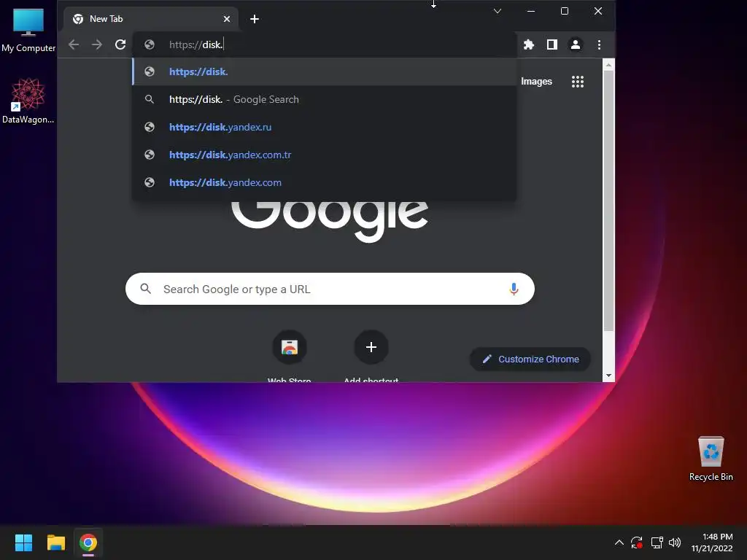This screenshot has width=747, height=560.
Task: Maximize the Chrome window
Action: click(x=565, y=11)
